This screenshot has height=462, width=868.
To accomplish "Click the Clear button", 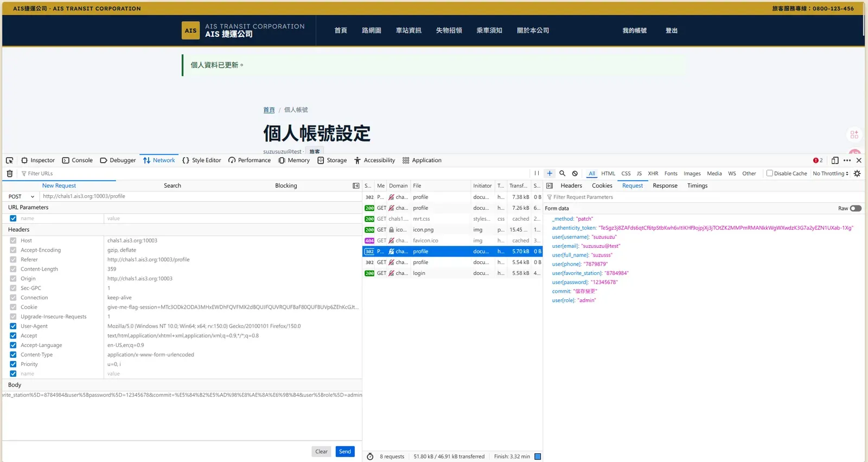I will (322, 452).
